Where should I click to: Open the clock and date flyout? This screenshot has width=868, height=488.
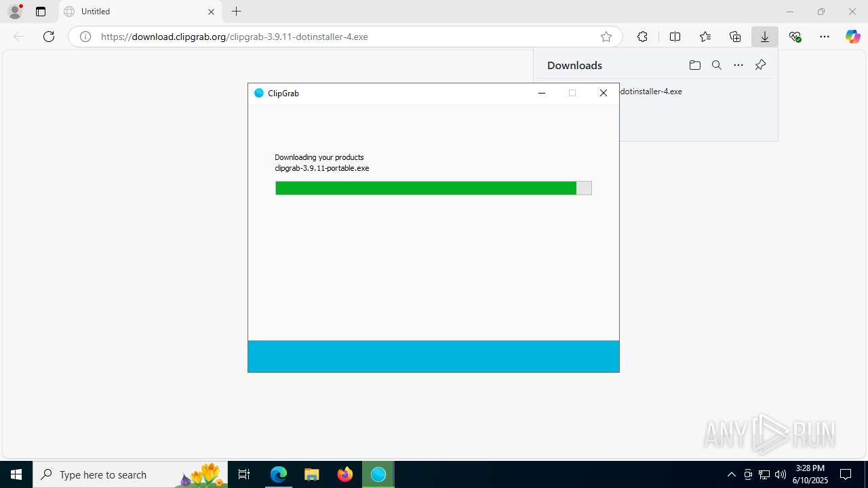[810, 474]
